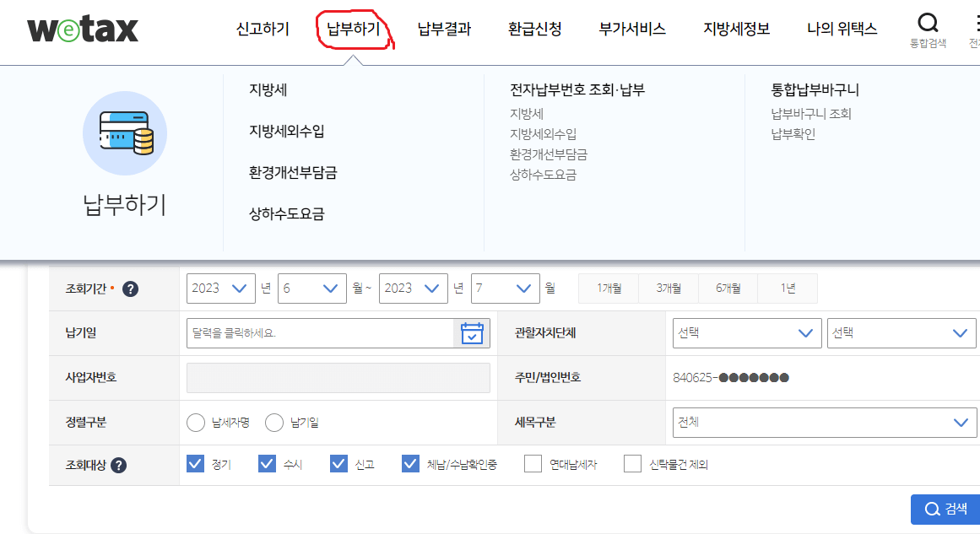Open the 세목구분 전체 dropdown
Screen dimensions: 980x534
823,423
